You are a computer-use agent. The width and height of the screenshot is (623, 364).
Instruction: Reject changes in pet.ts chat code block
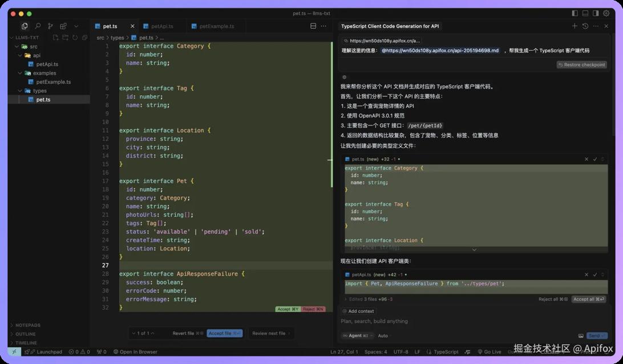(586, 159)
